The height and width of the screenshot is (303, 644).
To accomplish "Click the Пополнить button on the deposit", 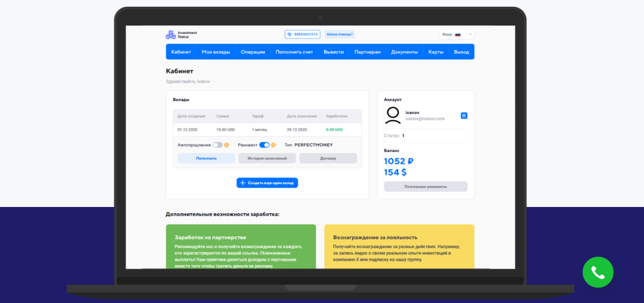I will point(206,158).
